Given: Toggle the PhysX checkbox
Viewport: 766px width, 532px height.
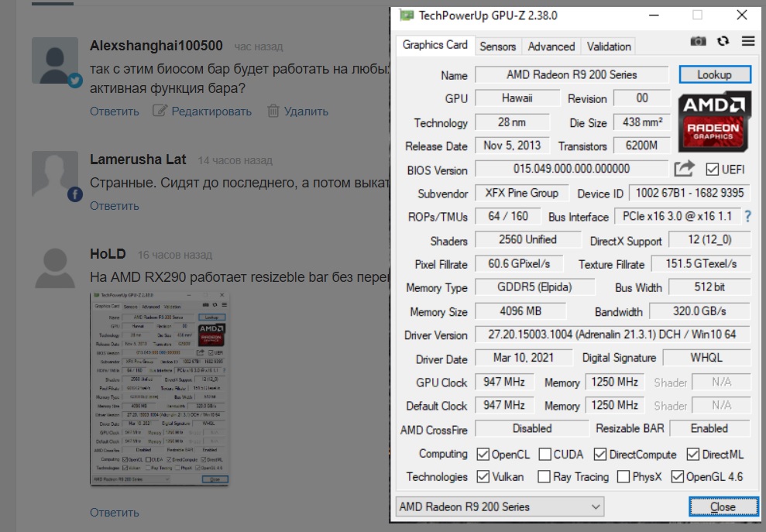Looking at the screenshot, I should pyautogui.click(x=623, y=476).
